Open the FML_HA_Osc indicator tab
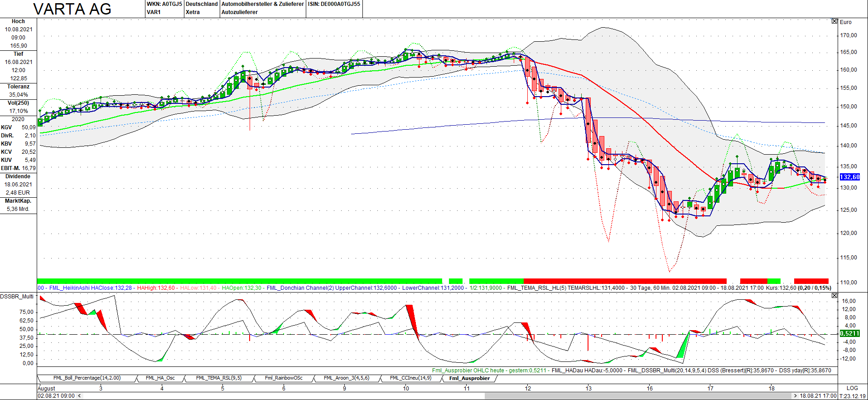Screen dimensions: 868x400 coord(160,378)
